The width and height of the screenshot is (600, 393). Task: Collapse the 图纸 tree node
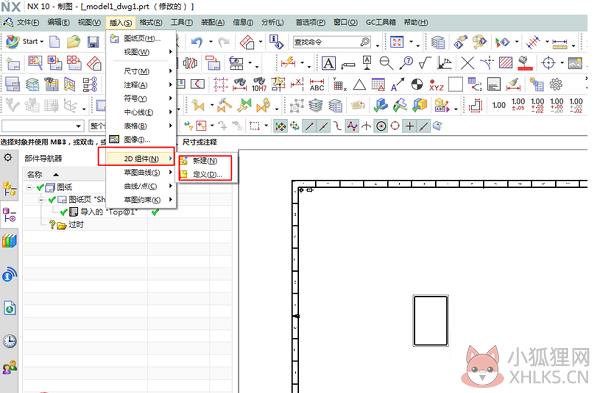point(29,188)
